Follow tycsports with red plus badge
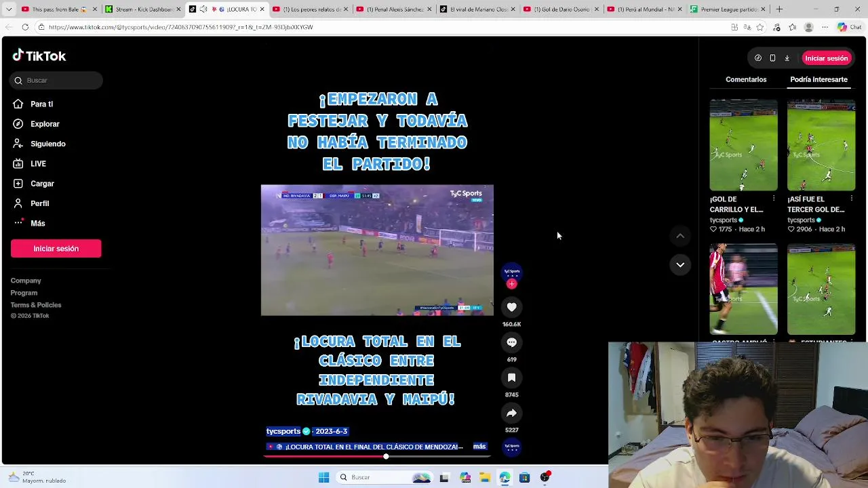Viewport: 868px width, 488px height. click(512, 284)
